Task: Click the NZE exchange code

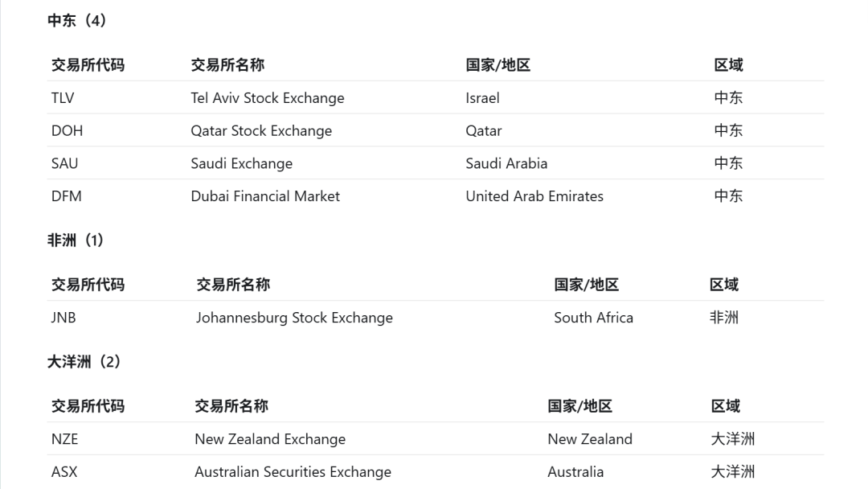Action: coord(65,439)
